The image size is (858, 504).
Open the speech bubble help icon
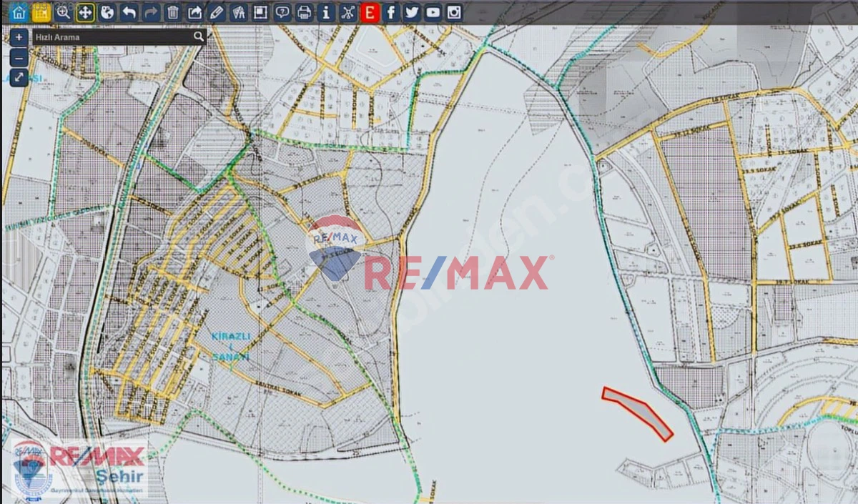click(282, 12)
